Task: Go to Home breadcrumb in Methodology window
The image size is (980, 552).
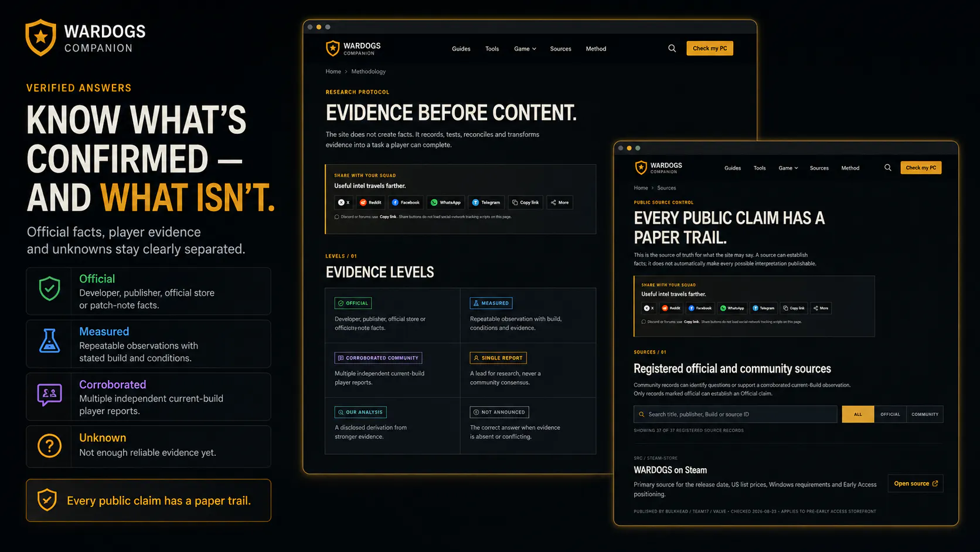Action: pos(334,72)
